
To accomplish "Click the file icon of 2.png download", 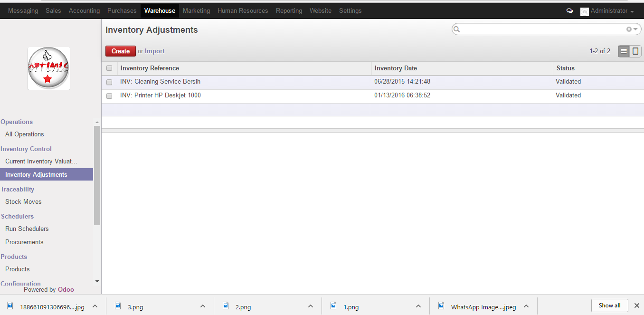I will click(226, 306).
